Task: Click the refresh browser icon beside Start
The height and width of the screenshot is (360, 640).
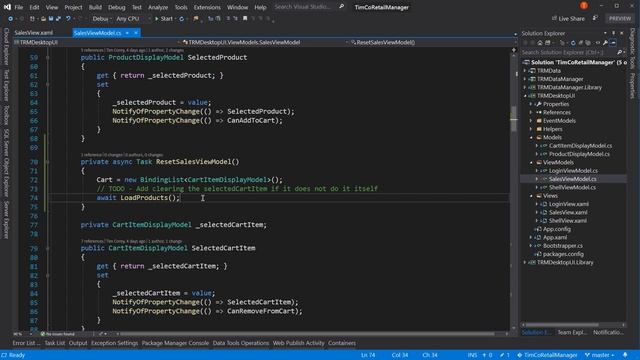Action: tap(182, 19)
